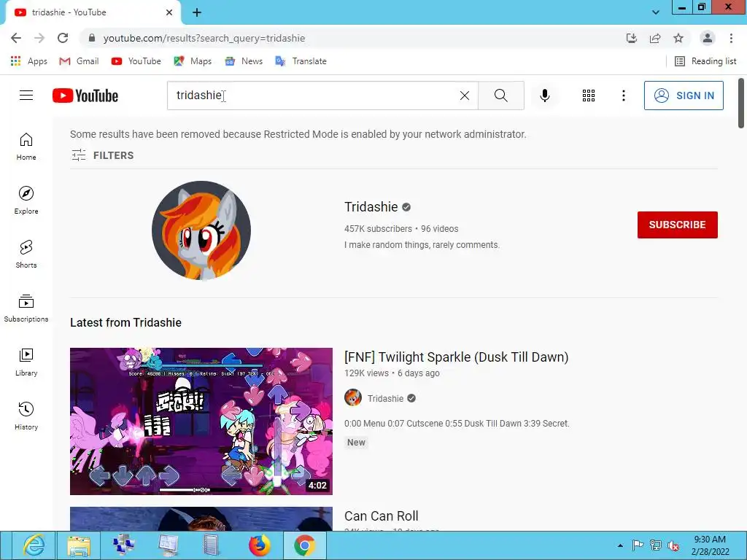Open the taskbar clock 9:30 AM
Image resolution: width=747 pixels, height=560 pixels.
(710, 545)
